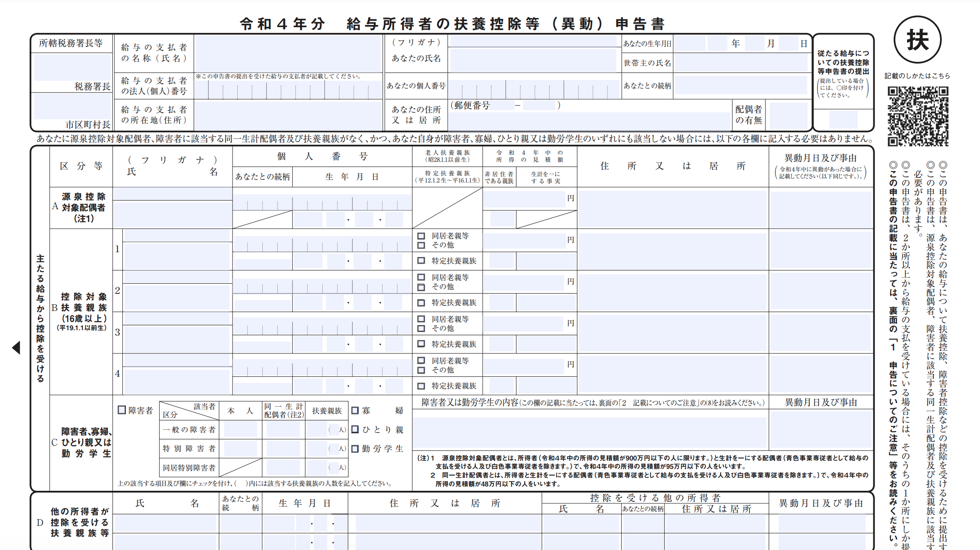Viewport: 980px width, 550px height.
Task: Click the 住所又は居所 field for dependent 3
Action: pos(672,332)
